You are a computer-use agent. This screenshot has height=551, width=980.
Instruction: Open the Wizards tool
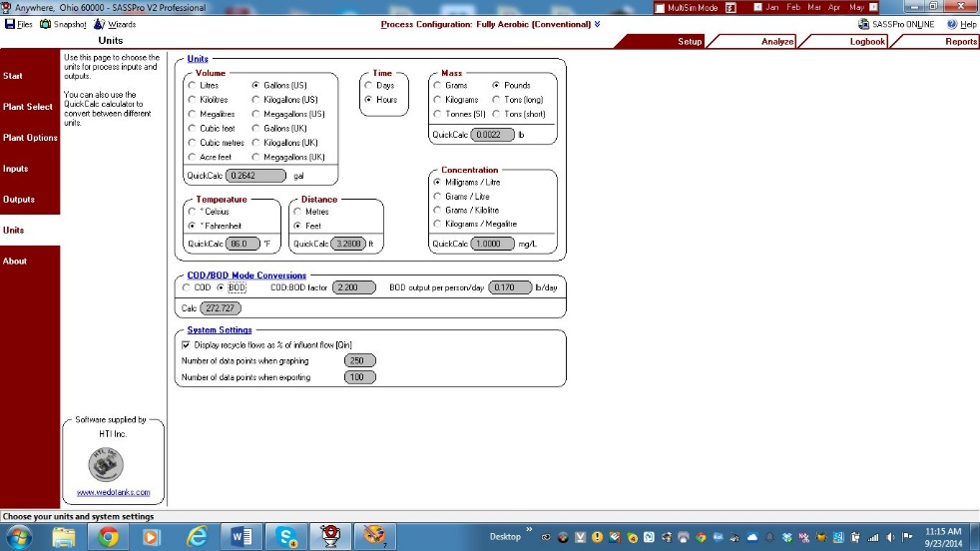point(99,24)
